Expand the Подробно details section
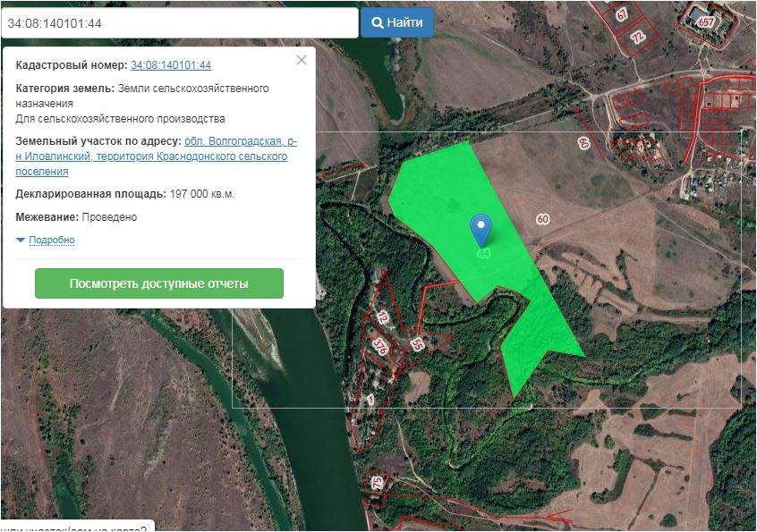 coord(52,240)
